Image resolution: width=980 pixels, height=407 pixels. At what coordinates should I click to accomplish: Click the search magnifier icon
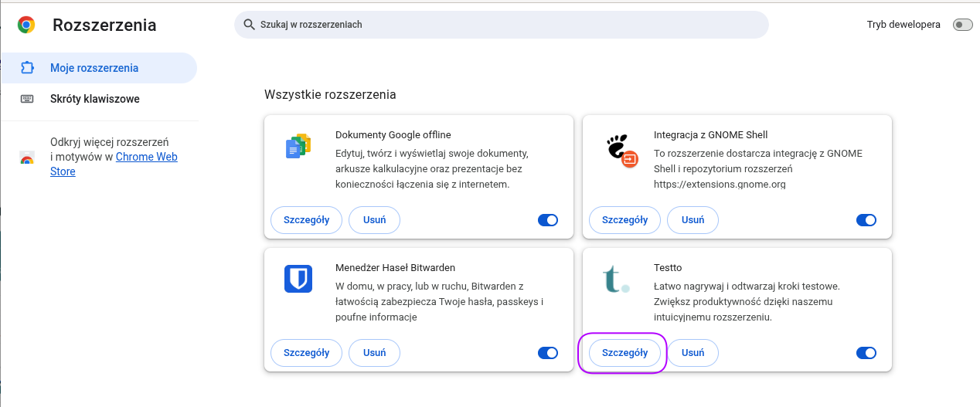249,25
